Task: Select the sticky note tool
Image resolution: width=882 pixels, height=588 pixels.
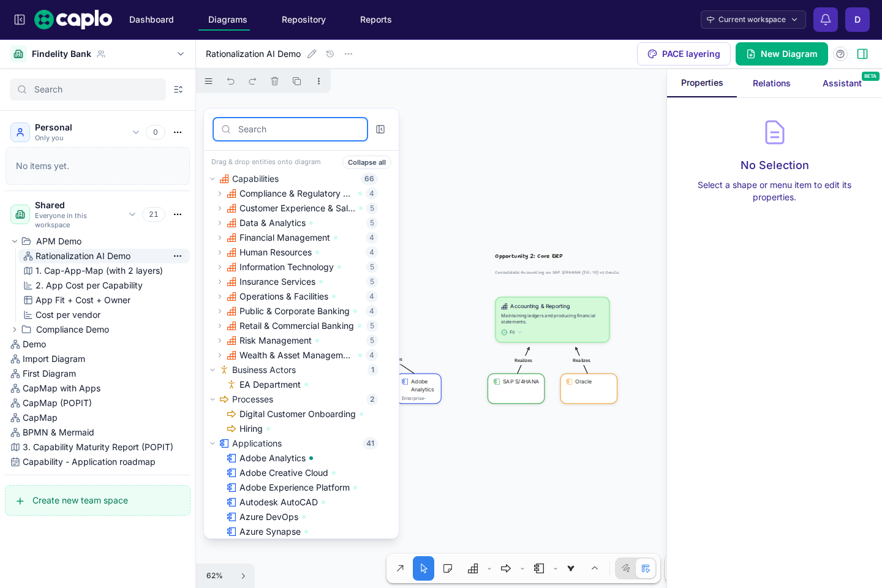Action: tap(448, 568)
